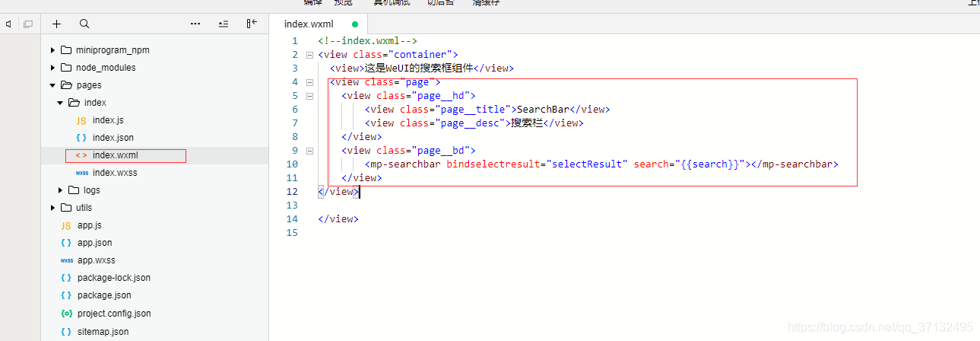Open package-lock.json in the file tree
The height and width of the screenshot is (341, 980).
[114, 278]
